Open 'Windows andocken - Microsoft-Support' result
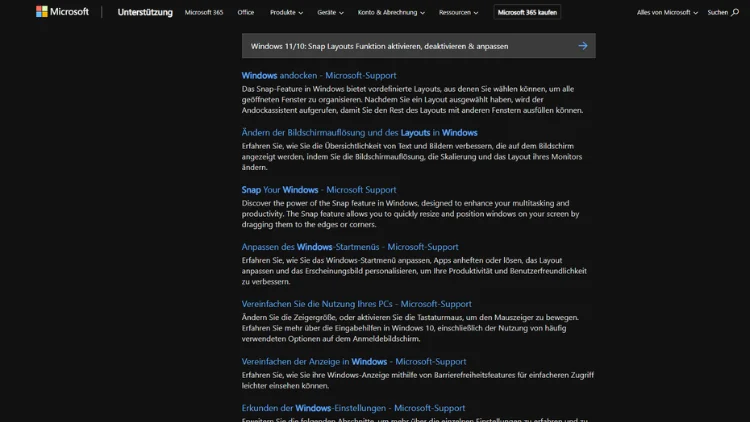 319,75
